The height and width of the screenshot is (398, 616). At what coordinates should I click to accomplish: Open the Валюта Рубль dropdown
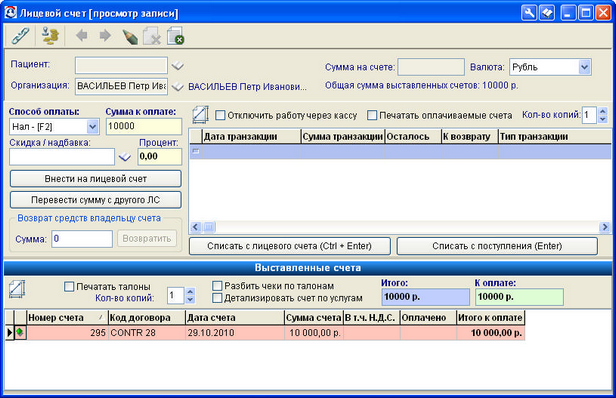(584, 67)
